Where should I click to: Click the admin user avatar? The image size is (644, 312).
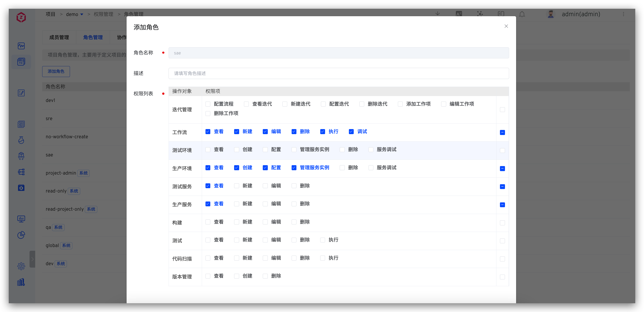pyautogui.click(x=550, y=14)
